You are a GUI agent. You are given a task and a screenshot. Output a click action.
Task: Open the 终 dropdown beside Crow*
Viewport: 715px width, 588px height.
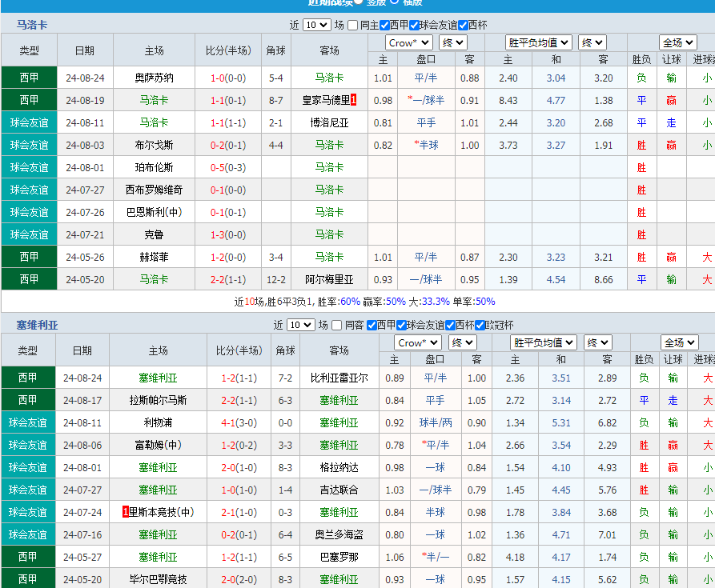(x=452, y=42)
